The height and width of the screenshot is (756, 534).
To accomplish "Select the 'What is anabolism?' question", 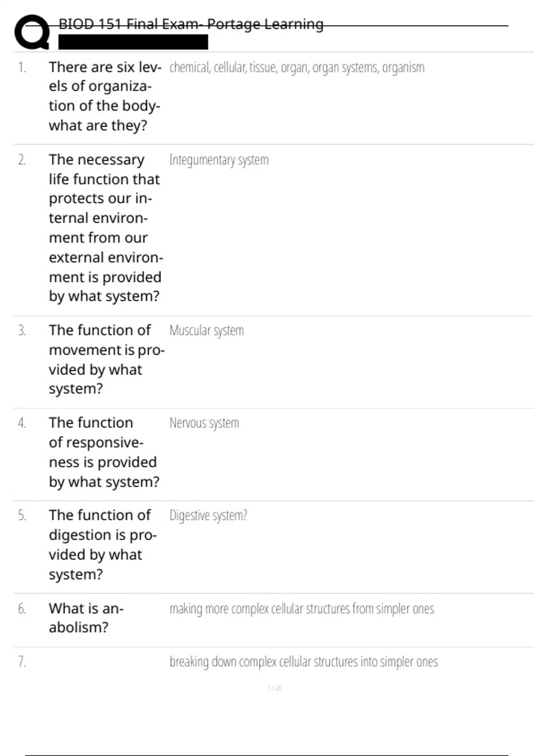I will click(x=86, y=618).
